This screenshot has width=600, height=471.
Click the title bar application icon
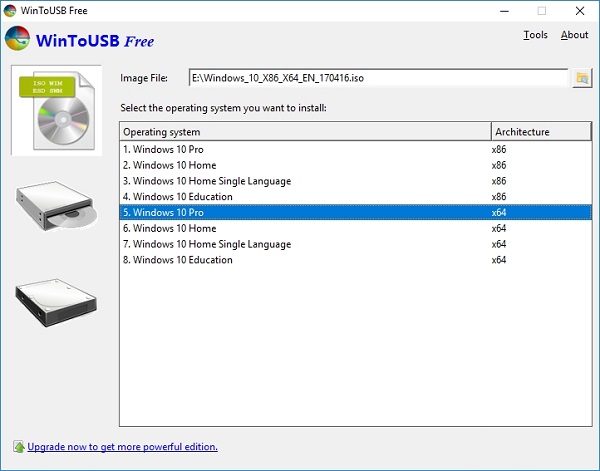coord(10,10)
